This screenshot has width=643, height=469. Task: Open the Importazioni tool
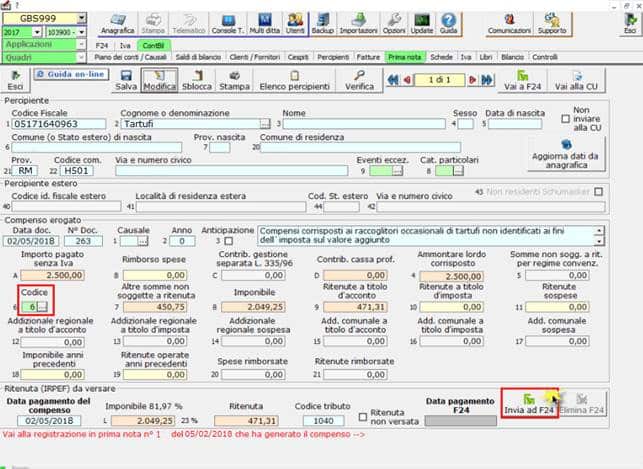tap(358, 24)
